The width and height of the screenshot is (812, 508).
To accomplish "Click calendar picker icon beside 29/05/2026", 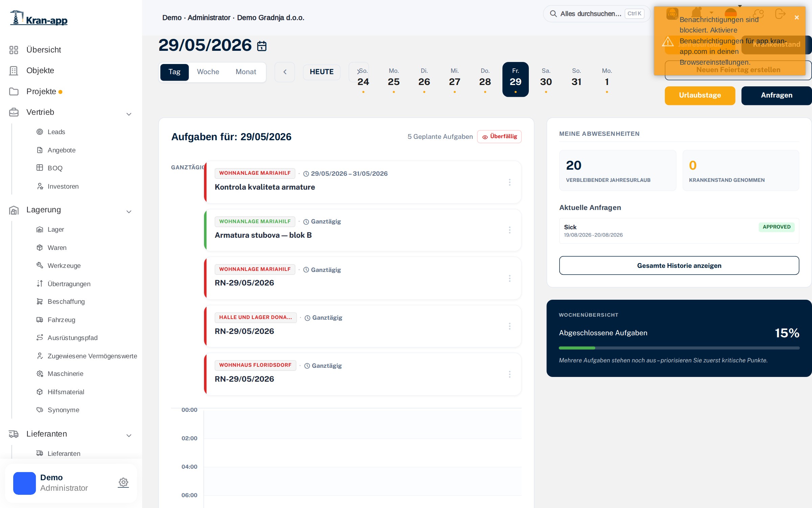I will 262,46.
